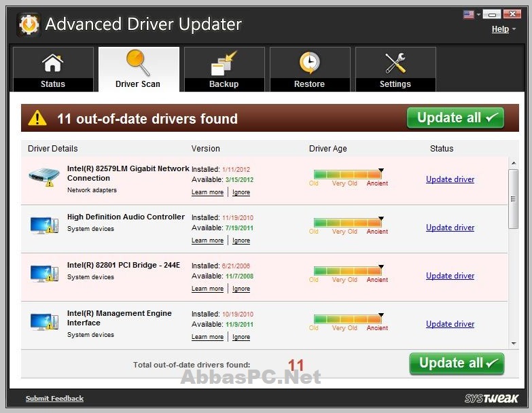Screen dimensions: 532x413
Task: Click the US flag language icon
Action: pyautogui.click(x=469, y=14)
